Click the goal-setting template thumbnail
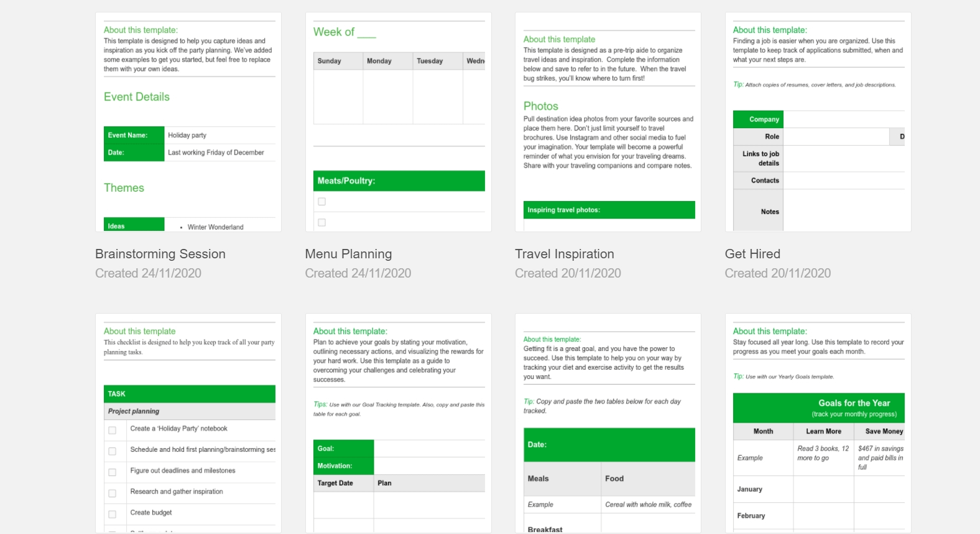The width and height of the screenshot is (980, 534). point(398,420)
